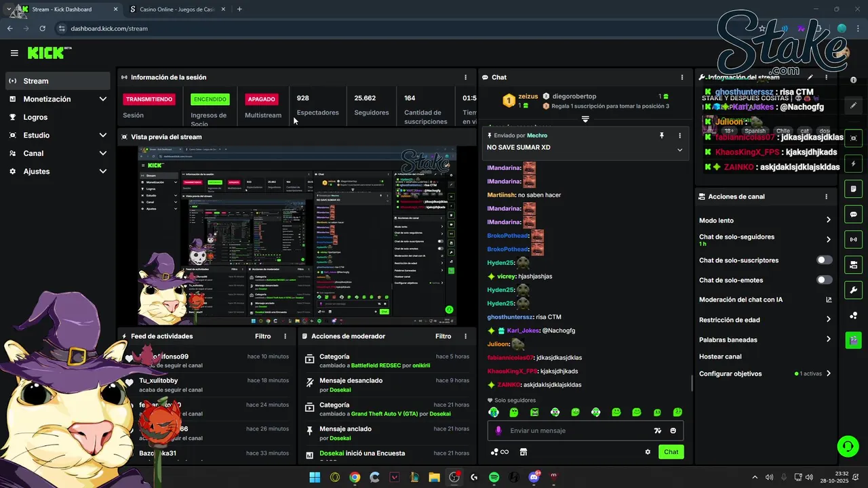Open a new browser tab
The height and width of the screenshot is (488, 868).
[x=239, y=9]
